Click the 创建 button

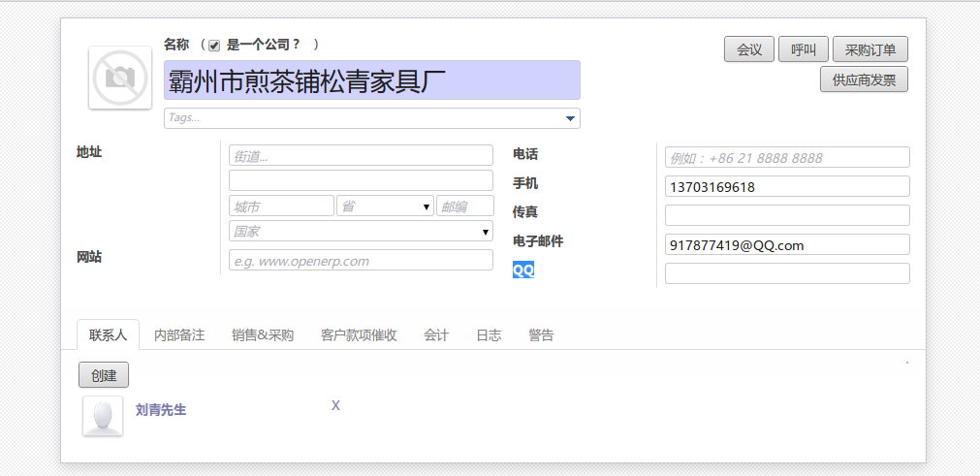click(104, 375)
